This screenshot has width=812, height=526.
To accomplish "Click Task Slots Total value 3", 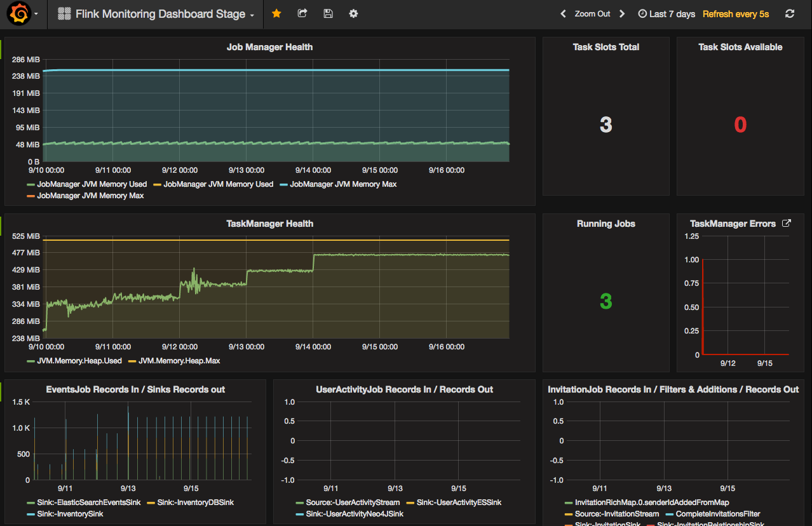I will tap(606, 125).
